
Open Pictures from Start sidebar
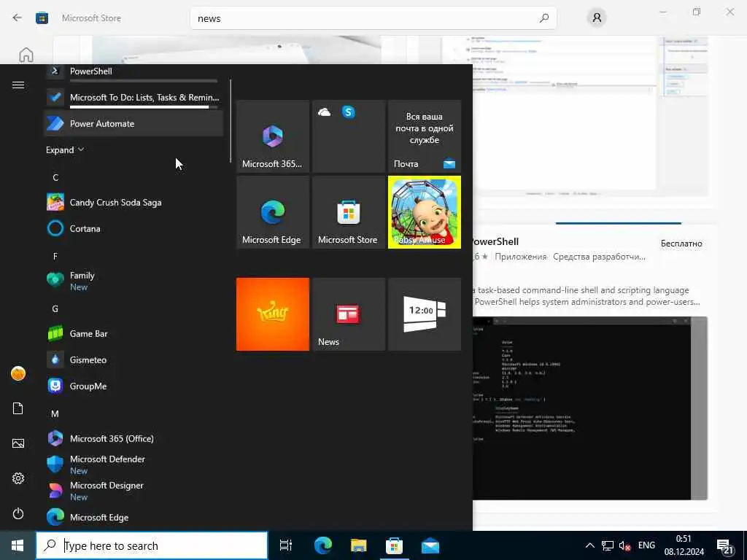(18, 443)
